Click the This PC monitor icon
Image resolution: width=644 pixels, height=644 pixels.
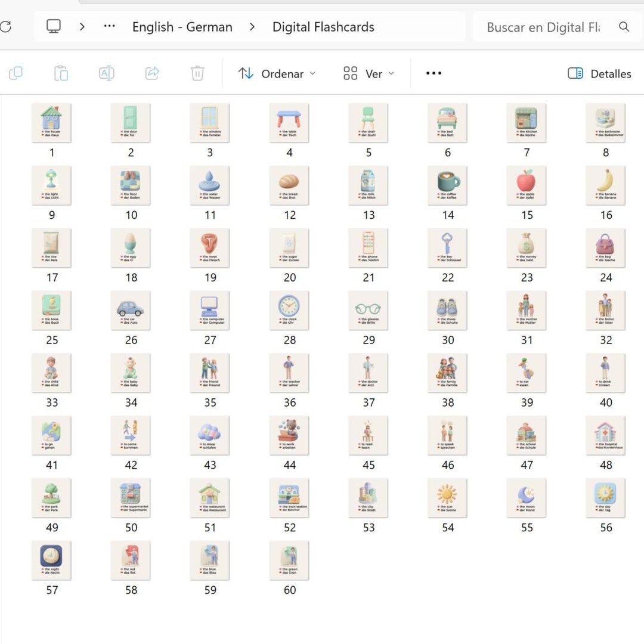tap(54, 27)
